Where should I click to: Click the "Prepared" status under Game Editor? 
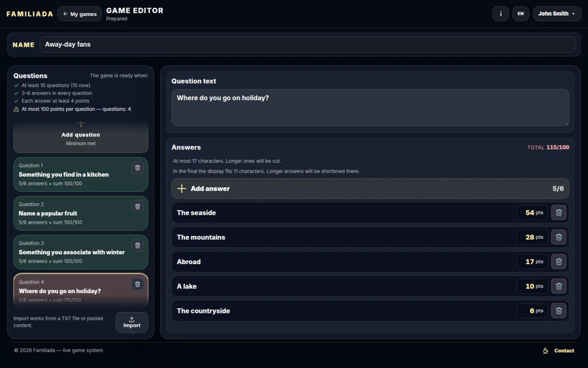(x=117, y=19)
